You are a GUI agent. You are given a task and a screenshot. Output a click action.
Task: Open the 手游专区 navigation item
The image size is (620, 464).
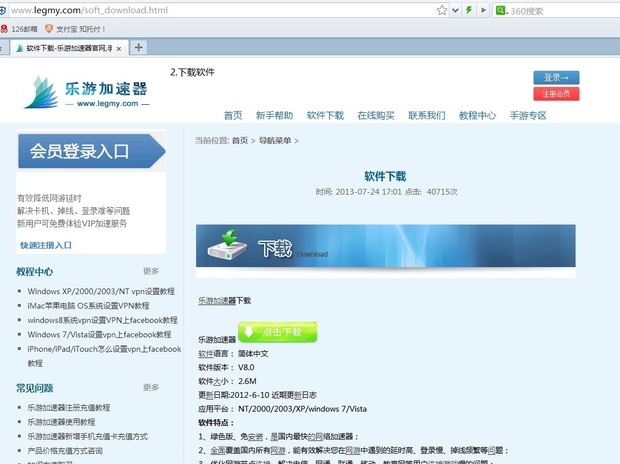click(x=528, y=116)
